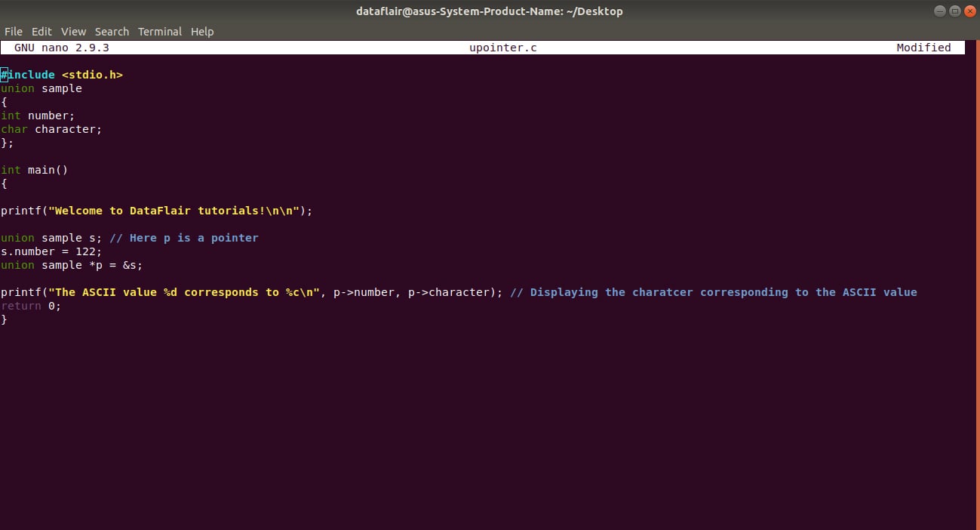Click the 's.number = 122;' line
The image size is (980, 530).
[x=51, y=251]
